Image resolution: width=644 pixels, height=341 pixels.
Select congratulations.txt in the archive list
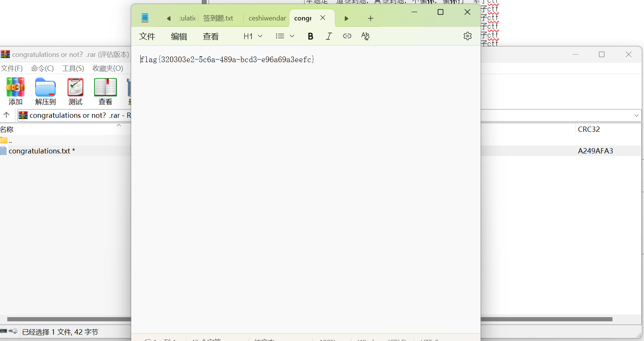coord(39,151)
